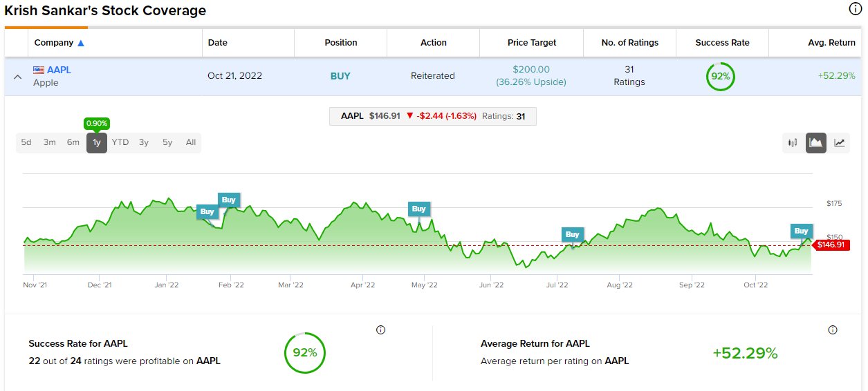Screen dimensions: 868x391
Task: Click the Buy marker in mid January 2022
Action: 207,212
